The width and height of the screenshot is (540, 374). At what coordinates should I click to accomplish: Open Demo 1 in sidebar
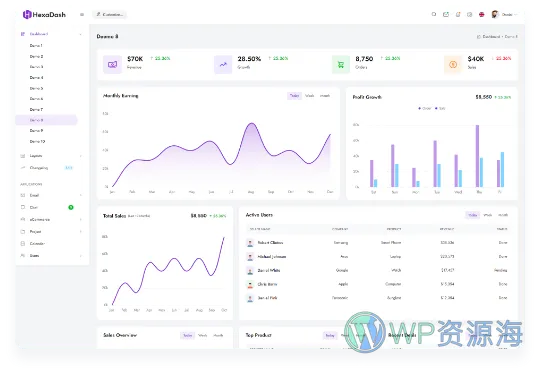pos(36,45)
